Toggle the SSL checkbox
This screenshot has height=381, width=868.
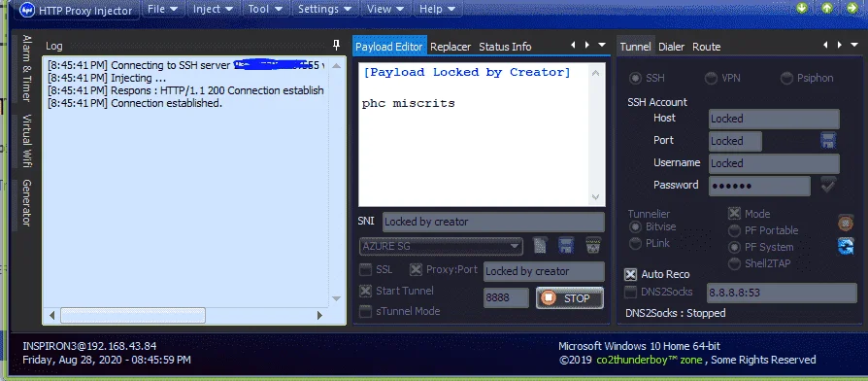tap(365, 270)
